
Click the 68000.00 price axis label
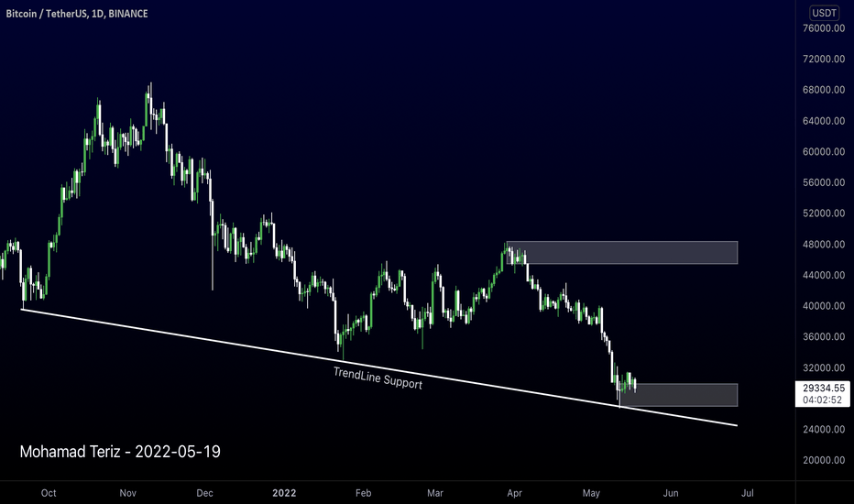coord(824,90)
